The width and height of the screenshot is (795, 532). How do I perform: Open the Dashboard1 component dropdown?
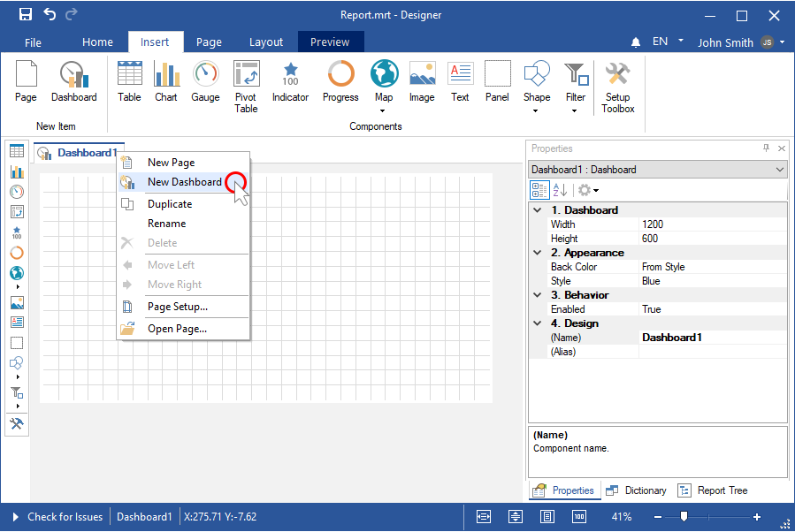779,170
